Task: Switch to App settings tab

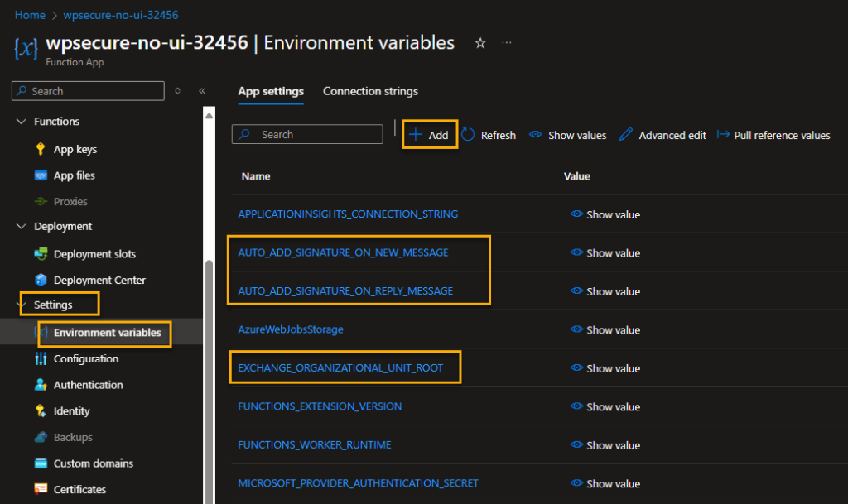Action: tap(271, 91)
